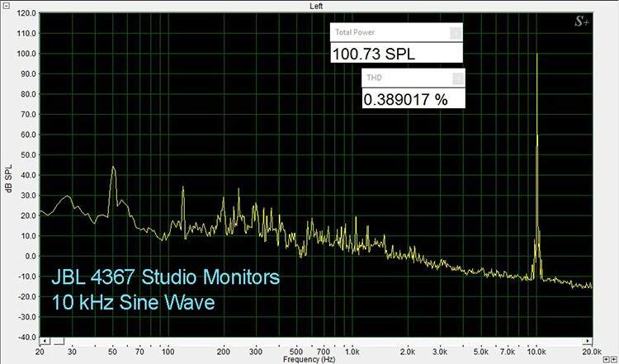
Task: Close the Total Power readout panel
Action: tap(456, 33)
